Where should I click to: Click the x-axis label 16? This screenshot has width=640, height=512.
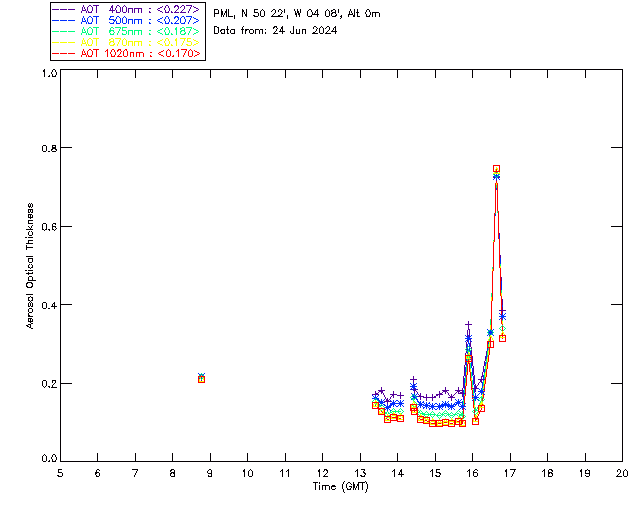click(x=473, y=473)
